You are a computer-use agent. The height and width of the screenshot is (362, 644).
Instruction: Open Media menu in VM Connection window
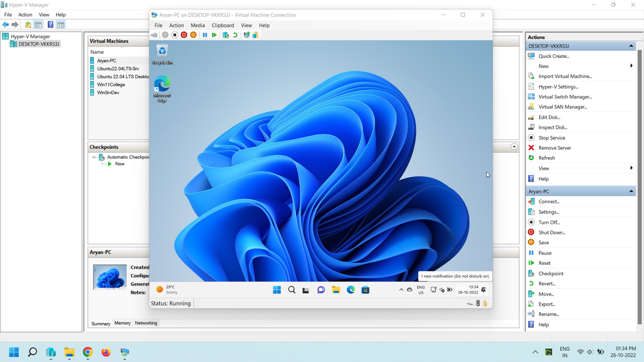click(197, 25)
